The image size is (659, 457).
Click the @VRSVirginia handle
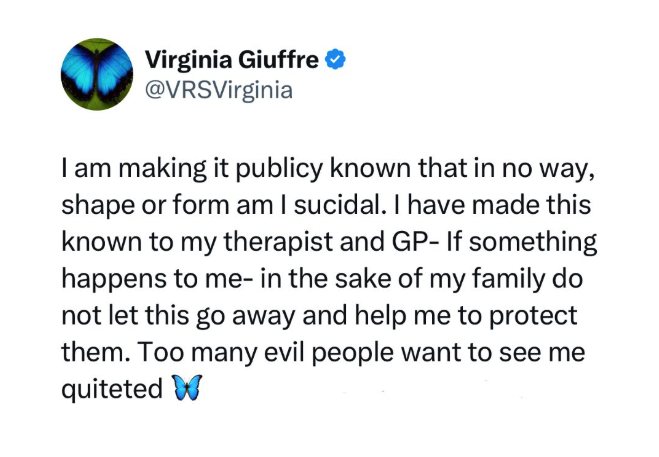pos(219,90)
